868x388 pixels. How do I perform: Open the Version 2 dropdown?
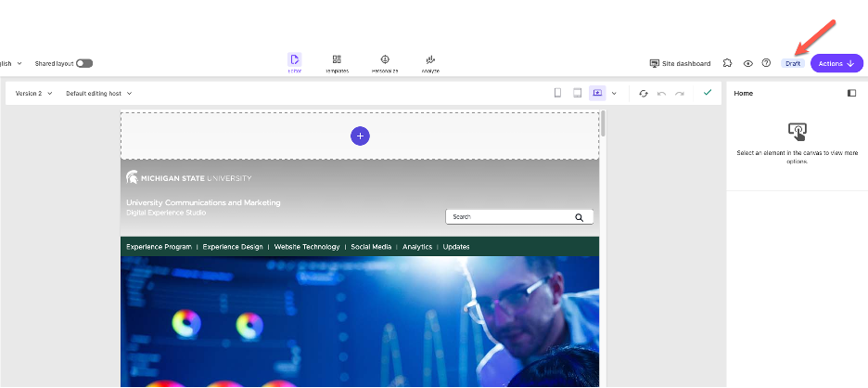coord(33,93)
